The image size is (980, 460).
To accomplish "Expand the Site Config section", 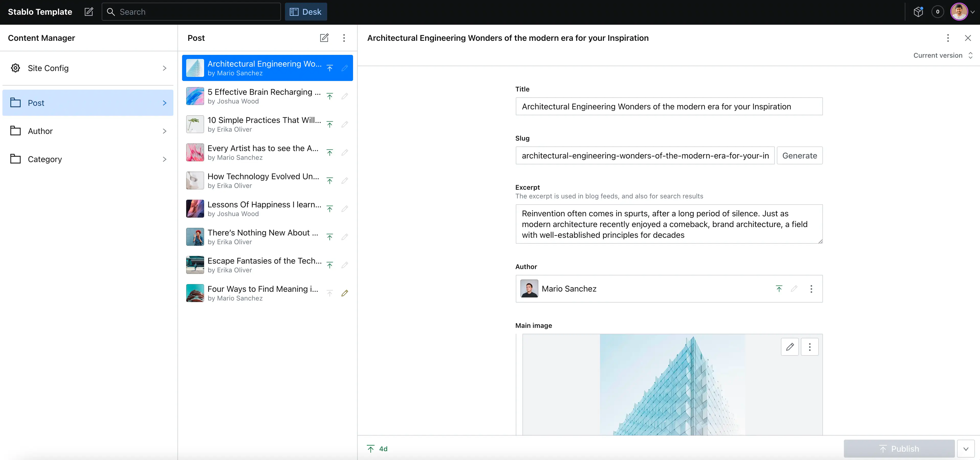I will 88,68.
